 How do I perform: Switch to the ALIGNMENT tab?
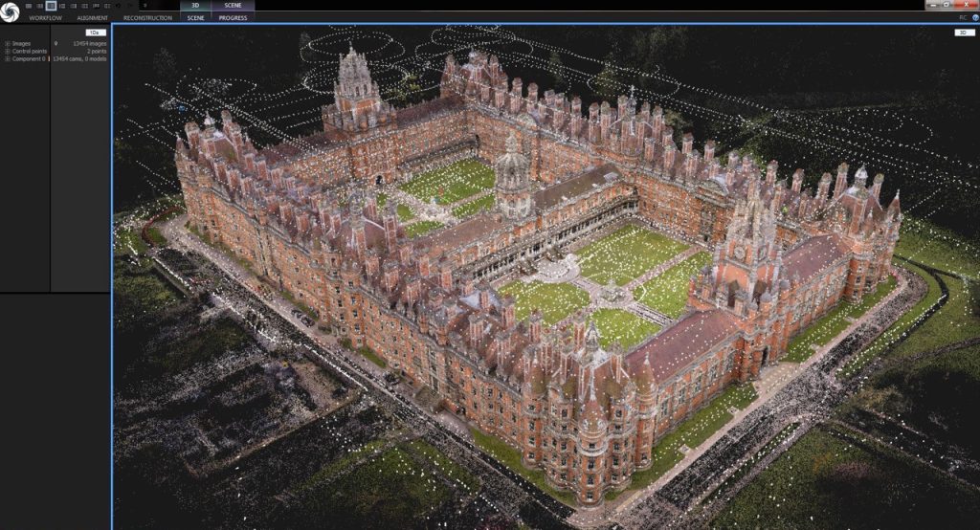tap(93, 18)
